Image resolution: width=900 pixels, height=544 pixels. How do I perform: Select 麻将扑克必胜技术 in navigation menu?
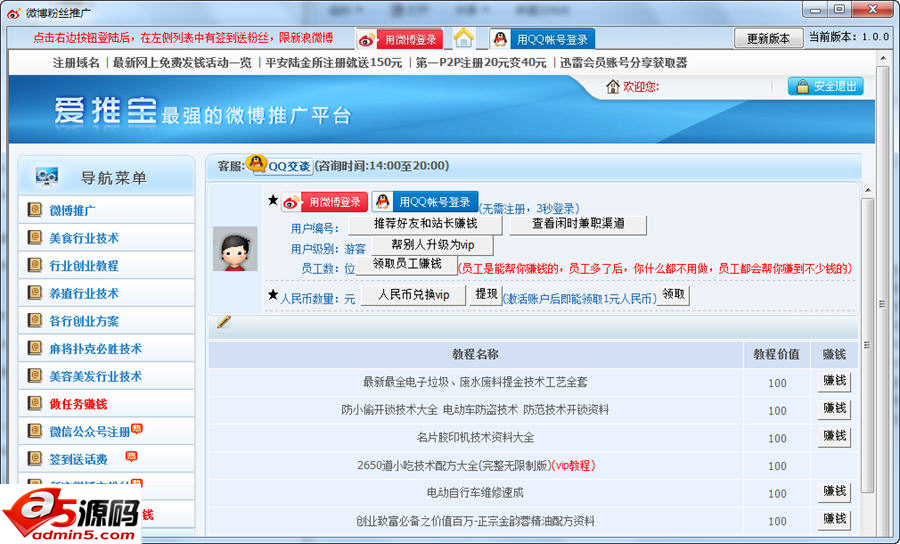click(x=95, y=348)
